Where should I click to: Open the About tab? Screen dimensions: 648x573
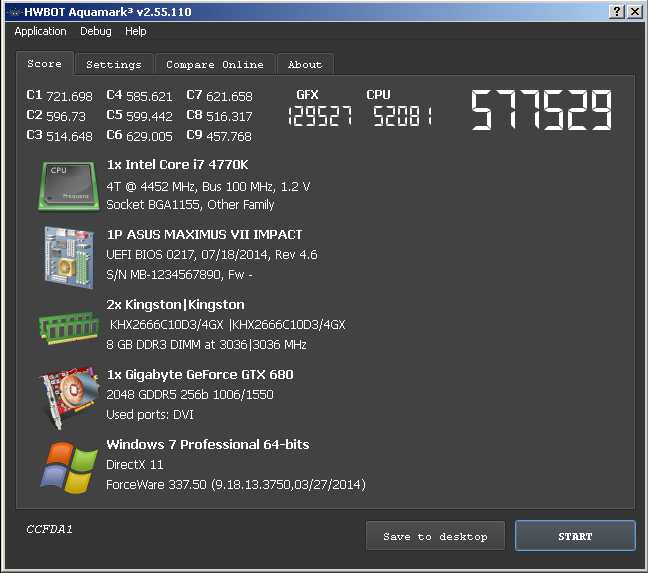[x=305, y=64]
